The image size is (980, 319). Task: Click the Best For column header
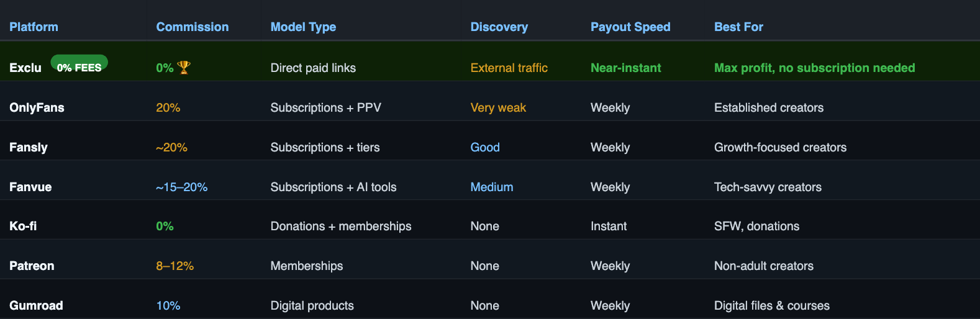[738, 27]
